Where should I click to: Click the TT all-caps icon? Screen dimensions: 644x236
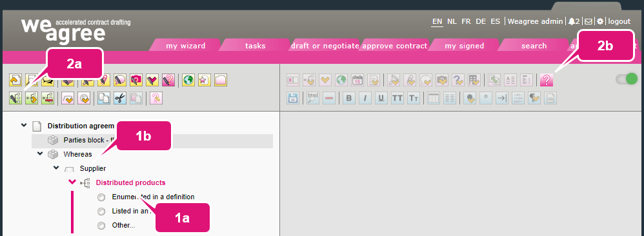pos(397,98)
